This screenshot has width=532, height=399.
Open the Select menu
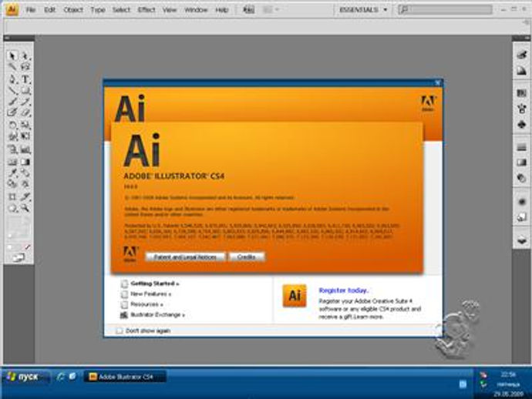coord(121,10)
